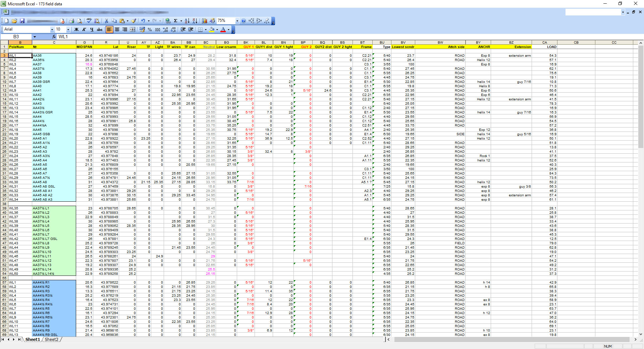644x349 pixels.
Task: Increase decimal places
Action: tap(165, 30)
